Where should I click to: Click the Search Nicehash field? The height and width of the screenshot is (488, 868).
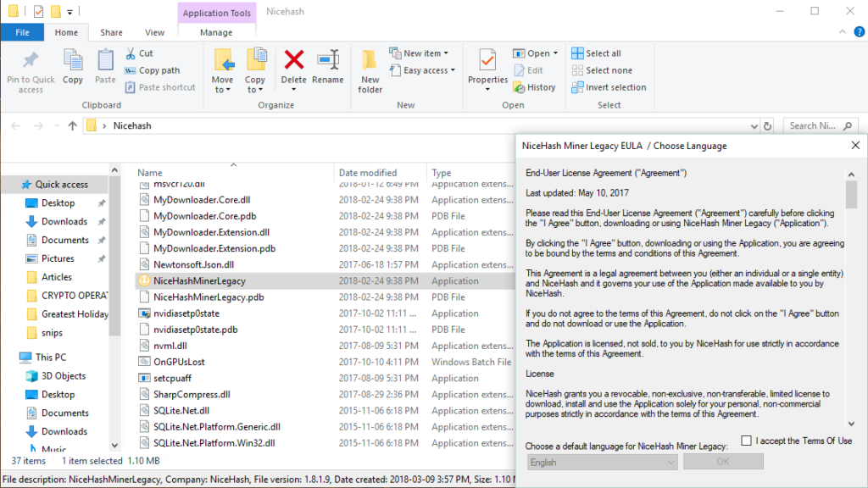(x=821, y=126)
